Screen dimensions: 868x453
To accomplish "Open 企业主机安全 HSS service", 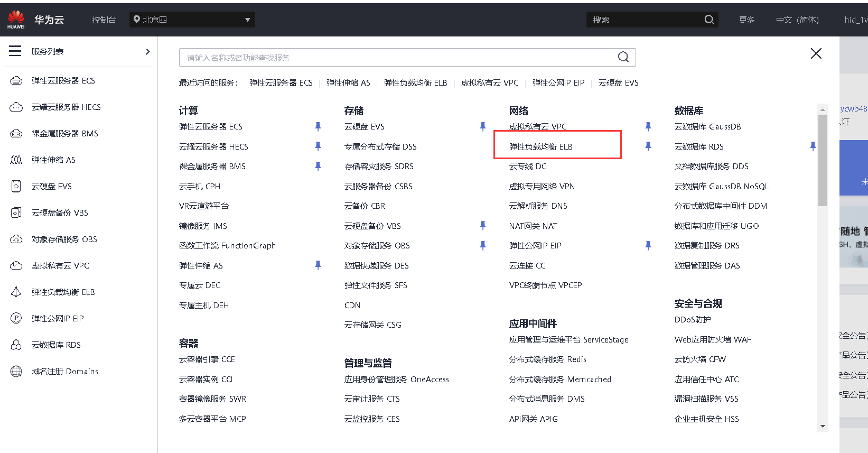I will (x=707, y=419).
